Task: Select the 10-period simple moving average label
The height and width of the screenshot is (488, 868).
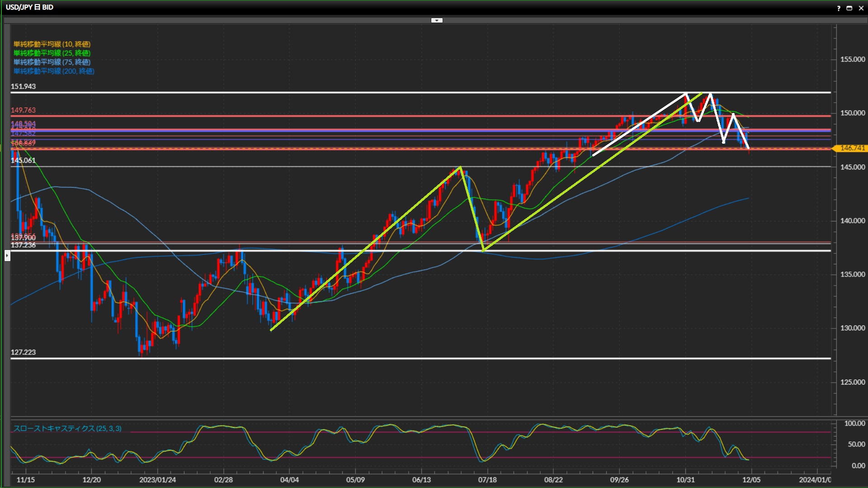Action: (52, 44)
